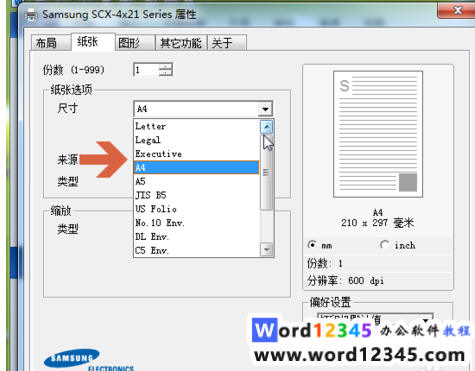Viewport: 475px width, 371px height.
Task: Switch to the 布局 tab
Action: 51,43
